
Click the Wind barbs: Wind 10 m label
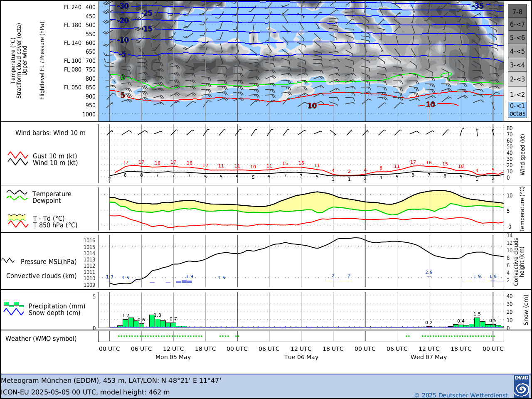pyautogui.click(x=50, y=133)
